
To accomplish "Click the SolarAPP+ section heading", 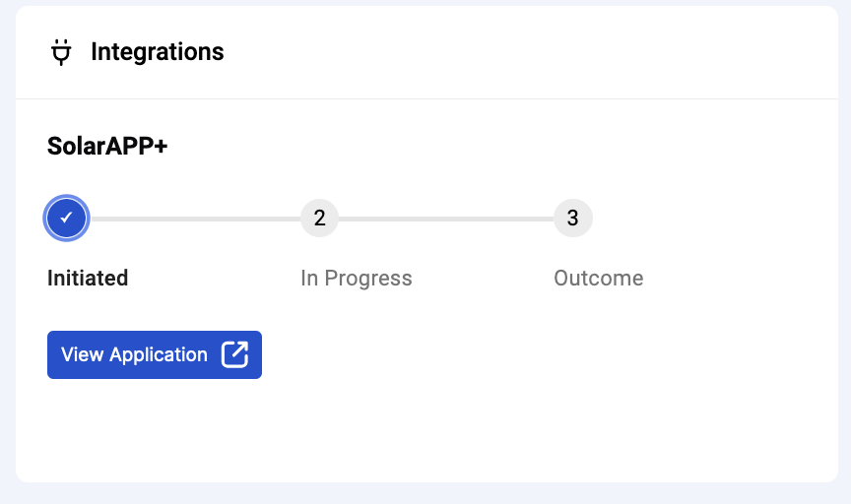I will click(107, 146).
